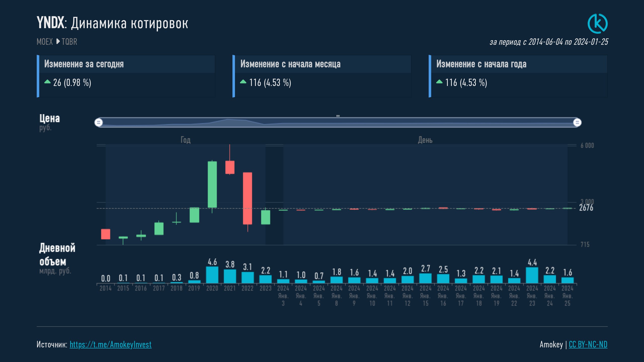Click the triangle arrow between MOEX and TQBR
The width and height of the screenshot is (644, 362).
[x=58, y=41]
